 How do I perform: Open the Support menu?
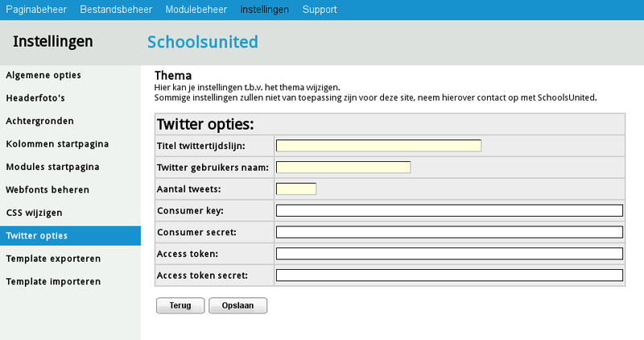(x=320, y=10)
